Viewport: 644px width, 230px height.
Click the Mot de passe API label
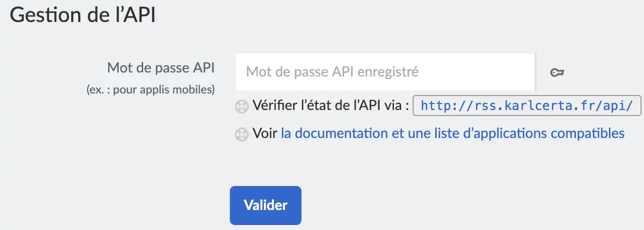pos(161,68)
